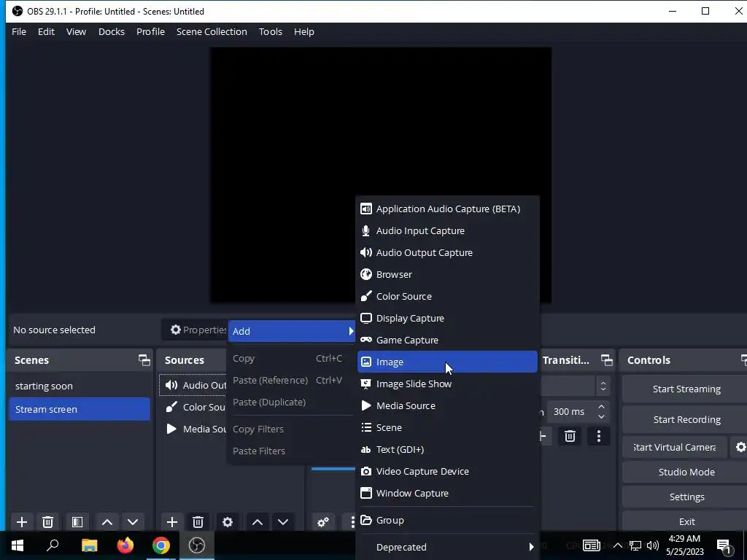Move scene down with arrow icon
The width and height of the screenshot is (747, 560).
[x=133, y=522]
